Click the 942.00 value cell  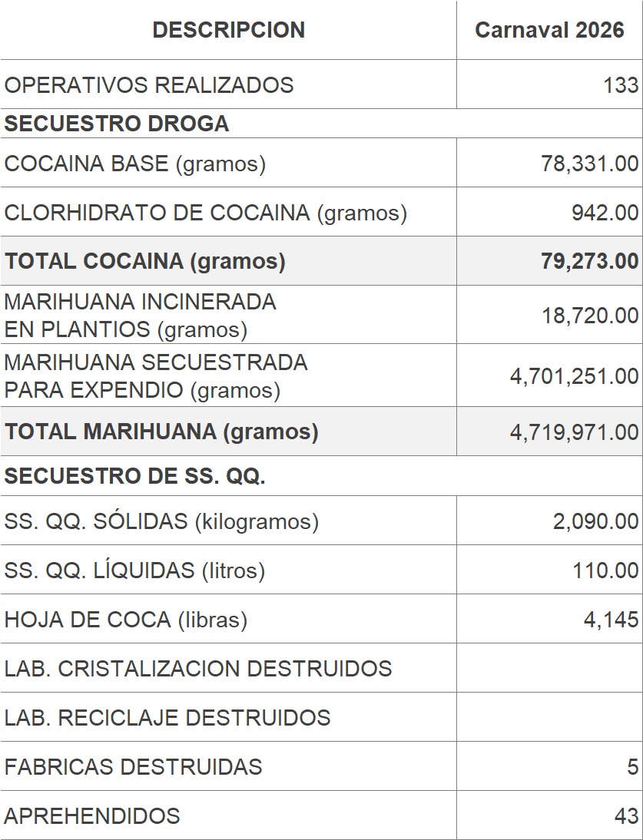pyautogui.click(x=605, y=213)
